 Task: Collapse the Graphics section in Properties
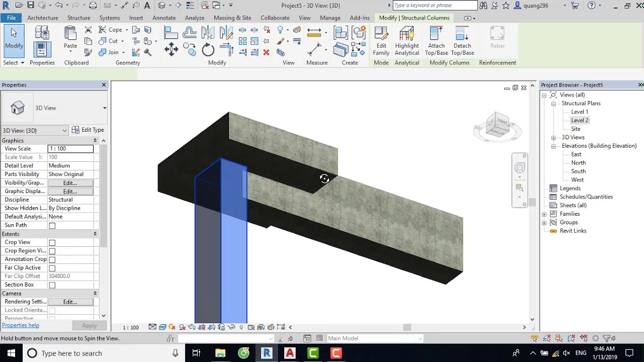click(95, 141)
